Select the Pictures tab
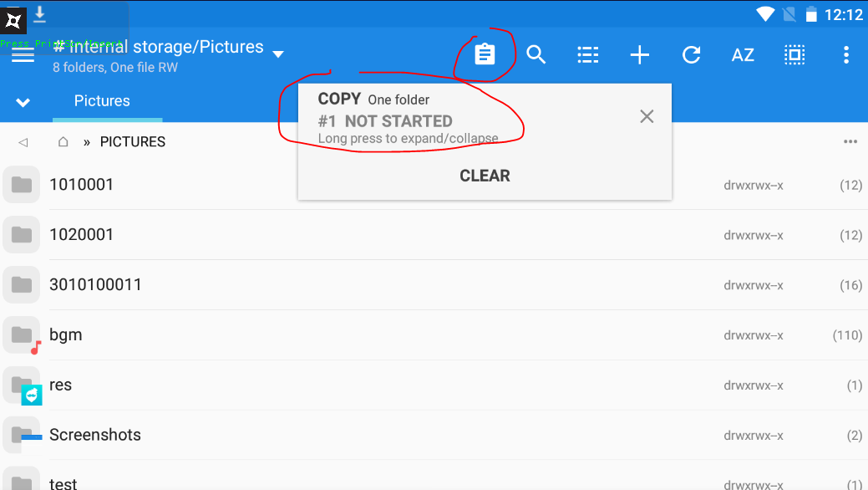Screen dimensions: 868x490 click(102, 101)
